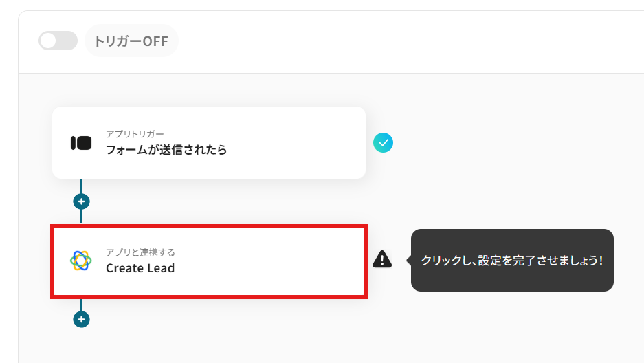Click the white header bar beside トリガーOFF

(x=412, y=41)
